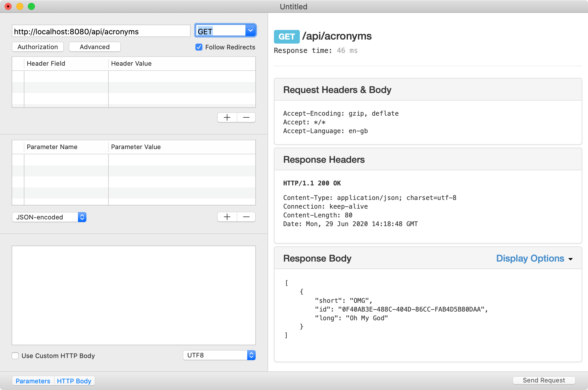Image resolution: width=588 pixels, height=390 pixels.
Task: Open the Authorization settings
Action: point(38,47)
